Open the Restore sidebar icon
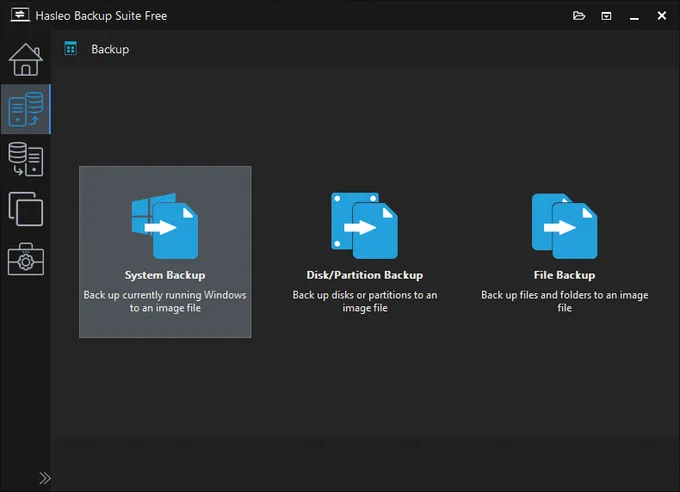This screenshot has width=680, height=492. point(26,159)
